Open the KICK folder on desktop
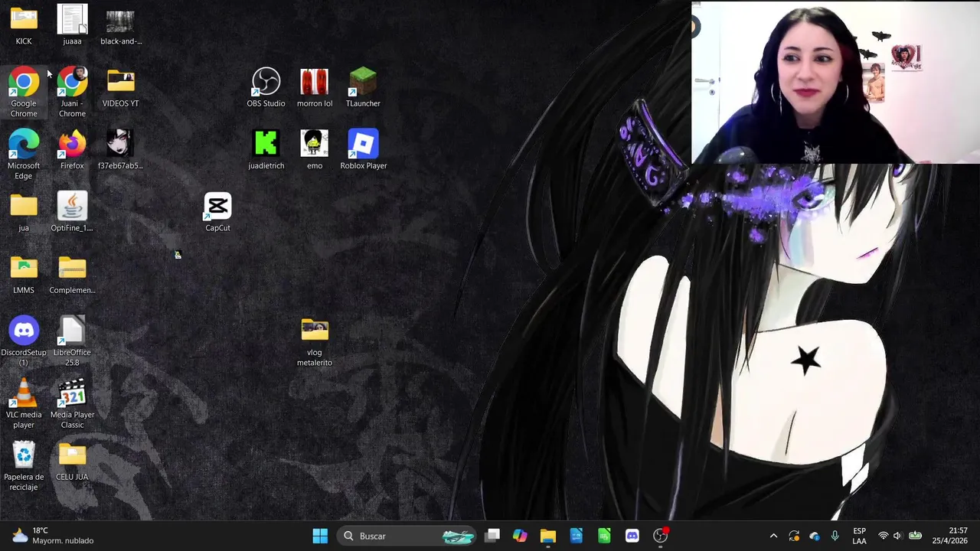This screenshot has width=980, height=551. (24, 25)
